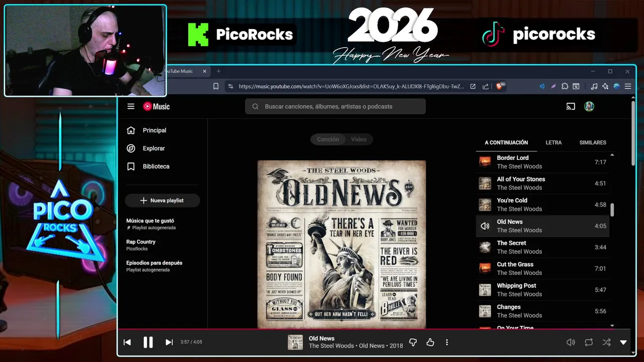
Task: Click The Steel Woods artist link in player bar
Action: click(331, 346)
